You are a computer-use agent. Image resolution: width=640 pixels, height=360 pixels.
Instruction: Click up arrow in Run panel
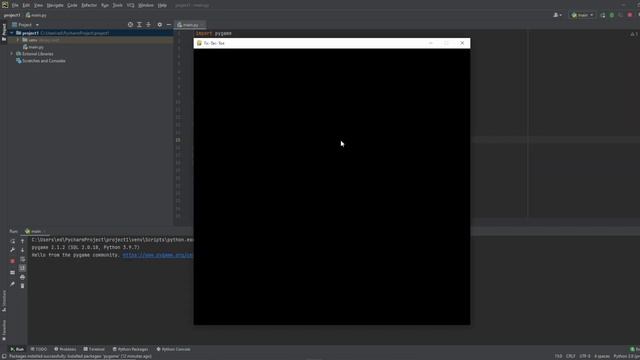22,241
